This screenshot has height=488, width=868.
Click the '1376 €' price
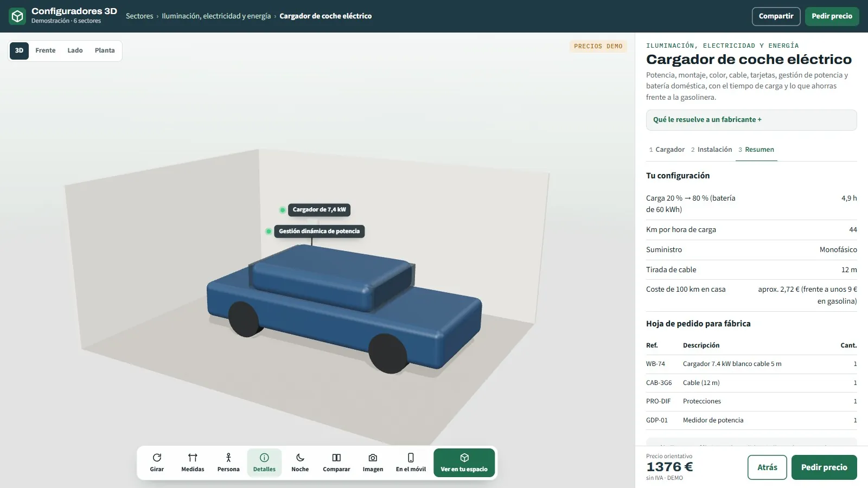(669, 467)
